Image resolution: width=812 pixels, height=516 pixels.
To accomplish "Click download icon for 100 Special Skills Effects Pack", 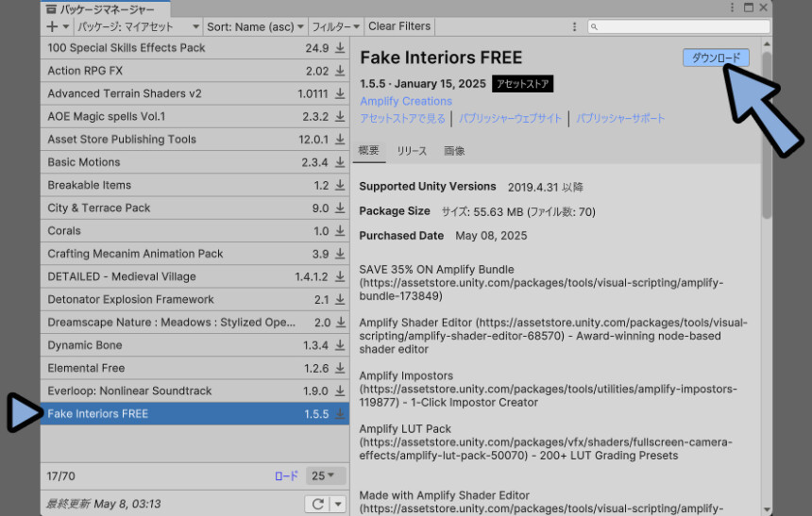I will point(340,47).
